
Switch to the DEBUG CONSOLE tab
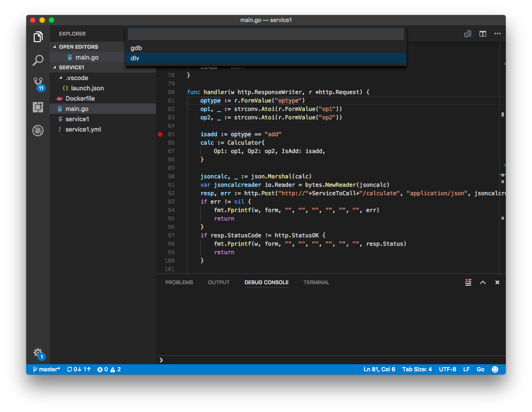tap(266, 282)
